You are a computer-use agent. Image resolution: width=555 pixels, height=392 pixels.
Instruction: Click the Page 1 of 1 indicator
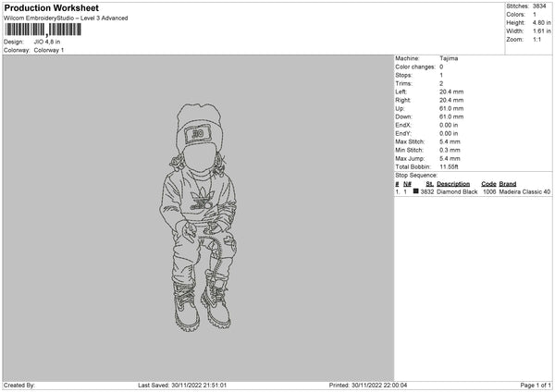point(536,386)
